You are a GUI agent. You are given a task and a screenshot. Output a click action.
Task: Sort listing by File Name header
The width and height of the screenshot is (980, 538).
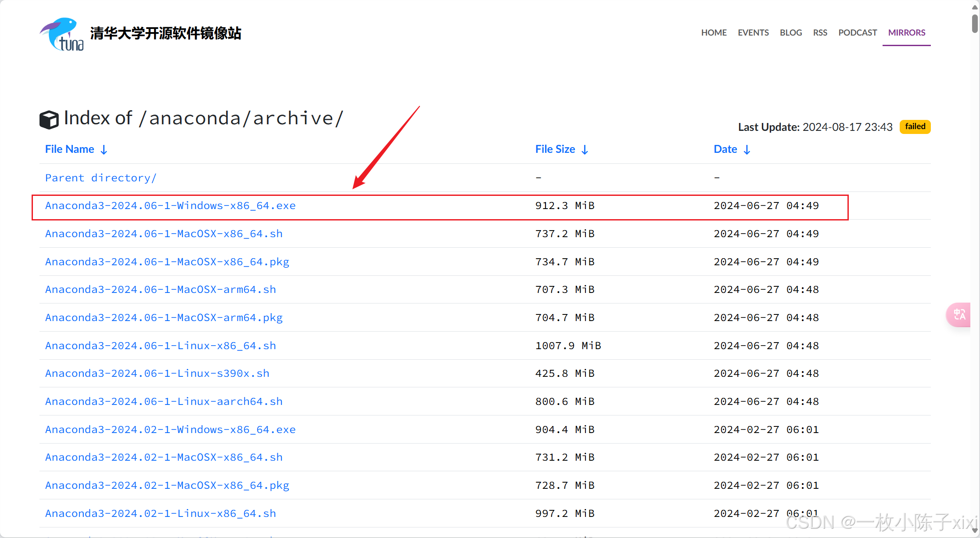(70, 149)
